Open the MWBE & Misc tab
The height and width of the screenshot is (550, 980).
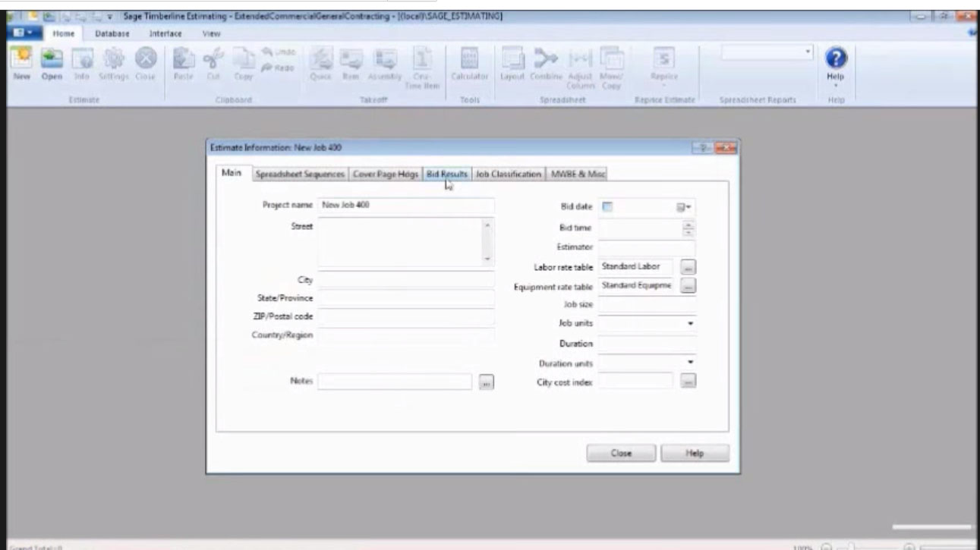pyautogui.click(x=578, y=174)
